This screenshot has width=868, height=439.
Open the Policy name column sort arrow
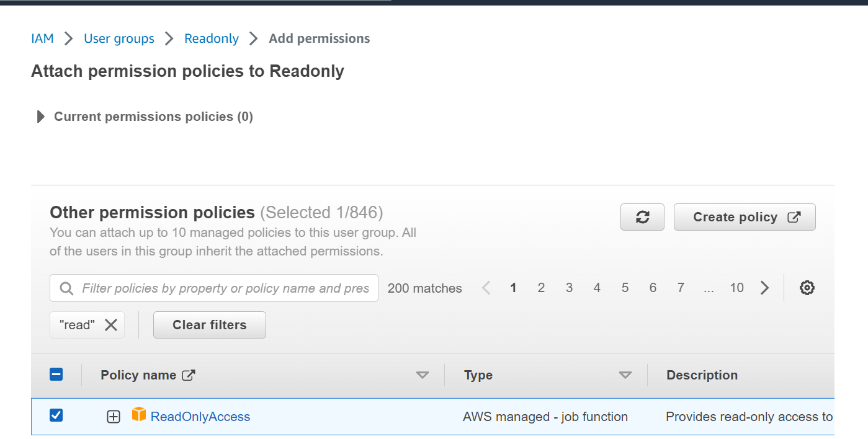point(423,375)
